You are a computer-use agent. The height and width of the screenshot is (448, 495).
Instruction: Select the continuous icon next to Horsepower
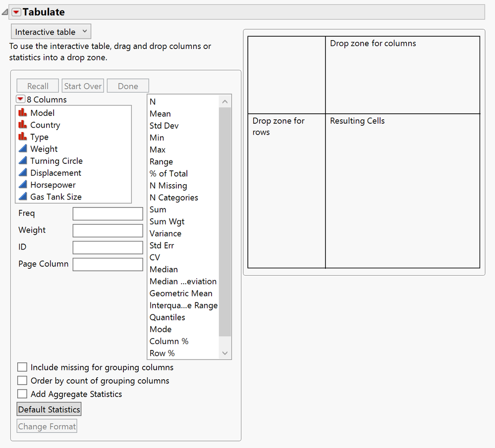pos(22,185)
